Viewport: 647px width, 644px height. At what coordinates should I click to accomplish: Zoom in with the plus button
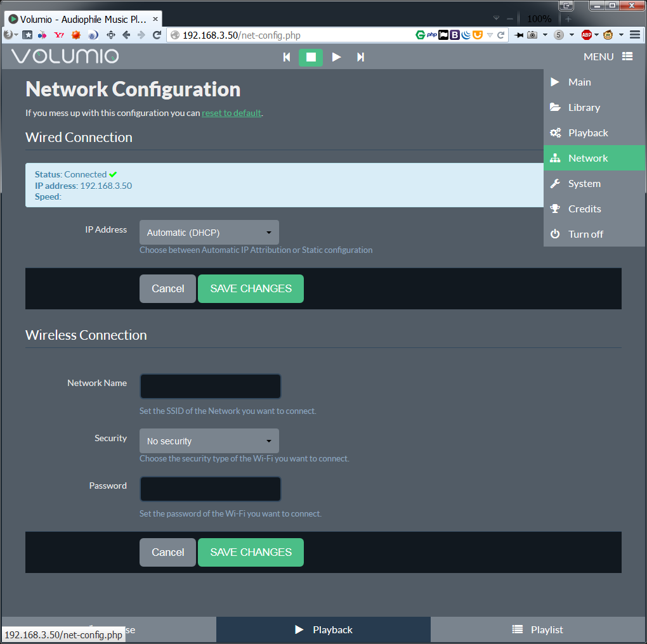coord(568,19)
